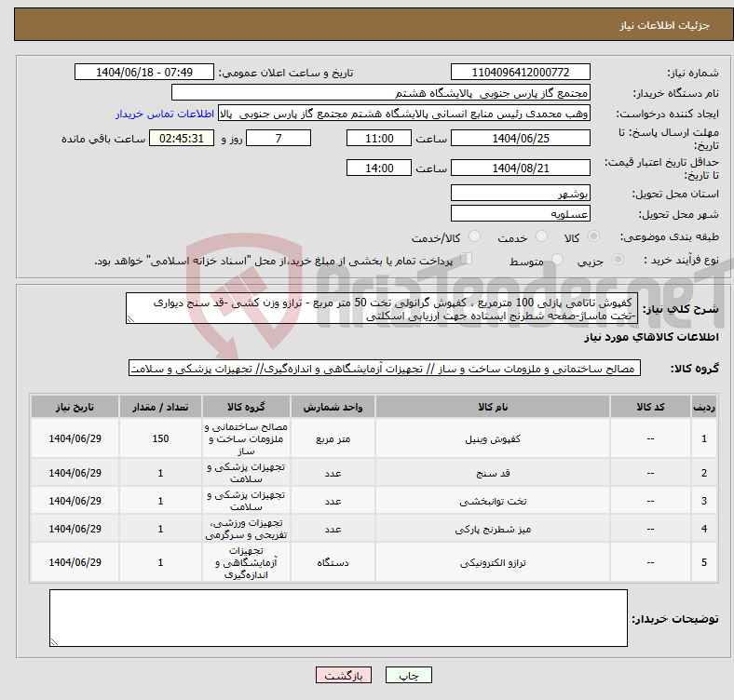734x700 pixels.
Task: Click the تخت توانبخشی item name cell
Action: pyautogui.click(x=493, y=501)
